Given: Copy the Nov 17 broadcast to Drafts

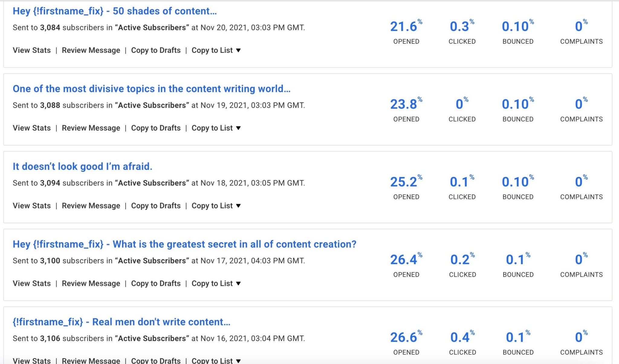Looking at the screenshot, I should (x=156, y=283).
